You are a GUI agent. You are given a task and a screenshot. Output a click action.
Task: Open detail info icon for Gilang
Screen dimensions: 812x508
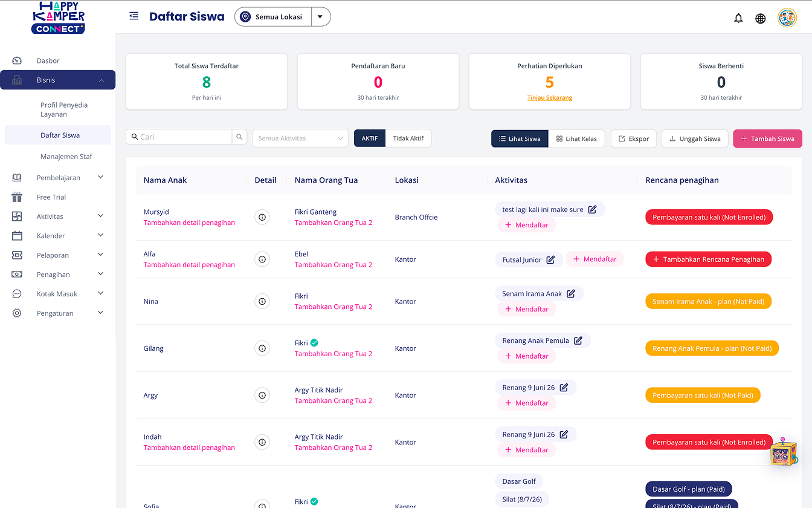point(262,348)
